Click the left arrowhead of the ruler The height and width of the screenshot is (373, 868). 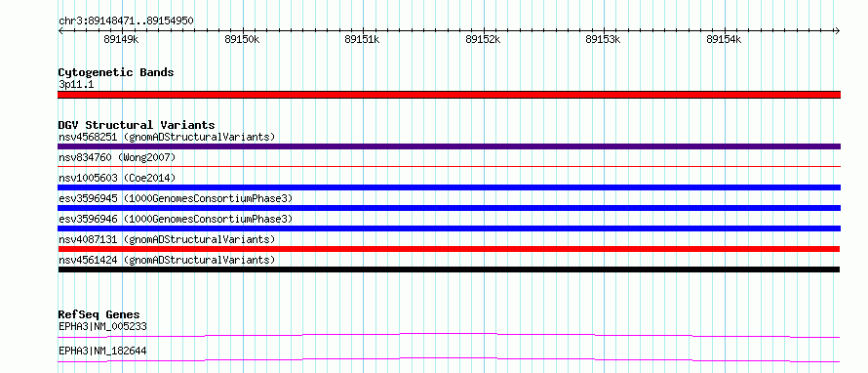click(60, 31)
